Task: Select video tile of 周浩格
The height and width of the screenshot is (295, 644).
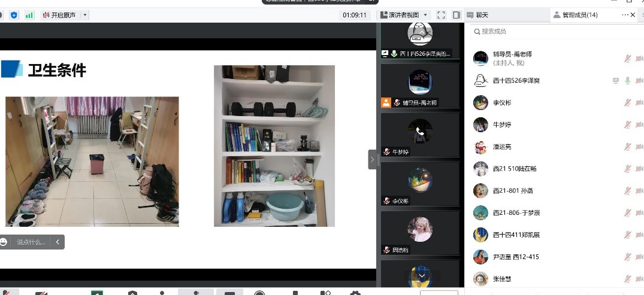Action: [x=420, y=233]
